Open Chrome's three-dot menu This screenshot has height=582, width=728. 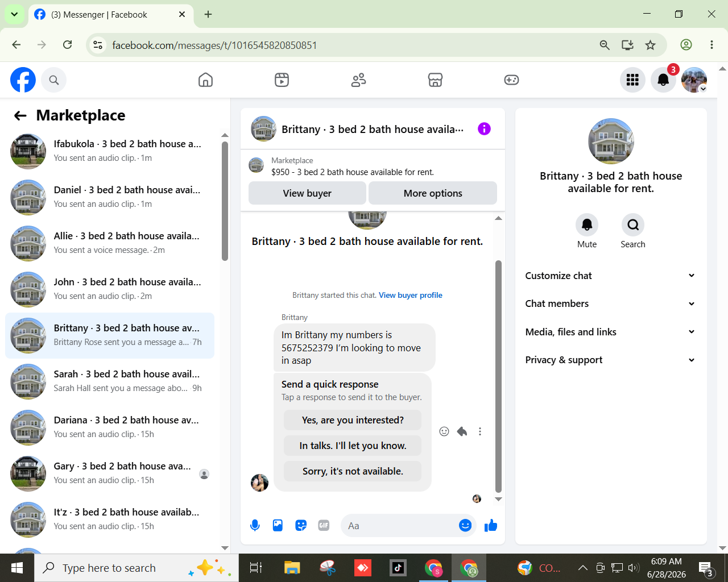[712, 45]
